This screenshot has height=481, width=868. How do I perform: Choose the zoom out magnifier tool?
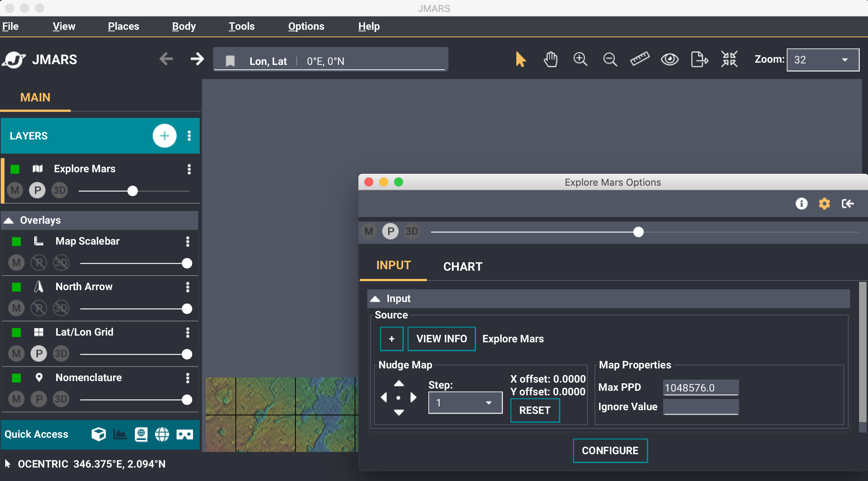[610, 59]
